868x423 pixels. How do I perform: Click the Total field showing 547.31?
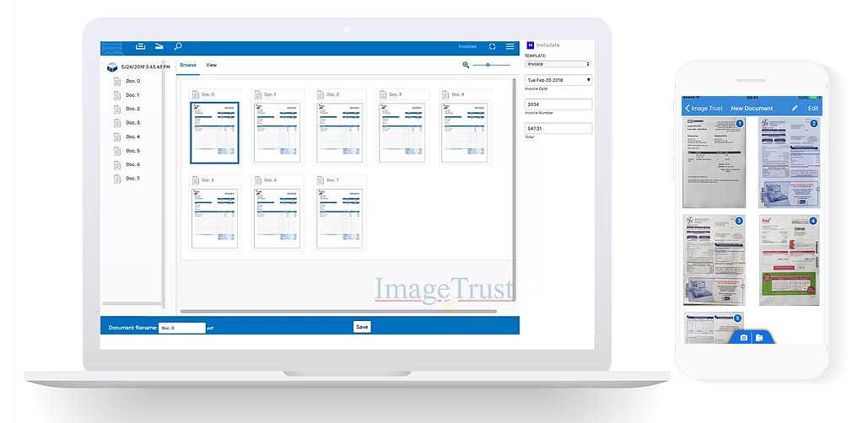tap(558, 128)
